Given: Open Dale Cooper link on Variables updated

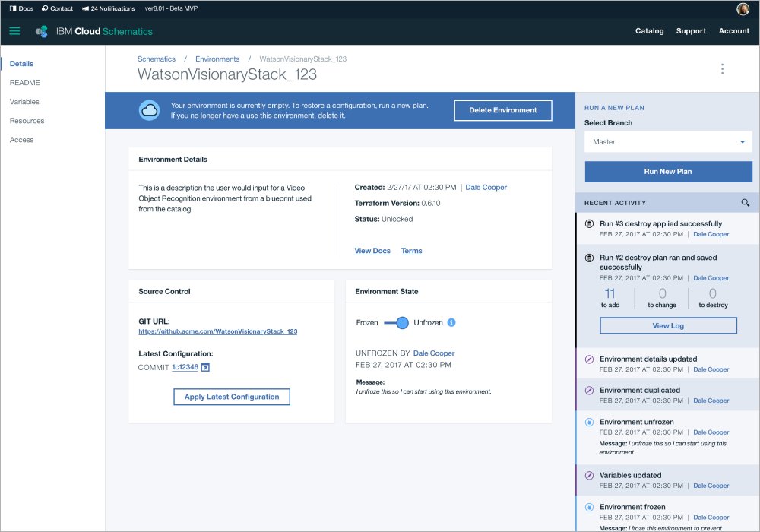Looking at the screenshot, I should click(711, 486).
